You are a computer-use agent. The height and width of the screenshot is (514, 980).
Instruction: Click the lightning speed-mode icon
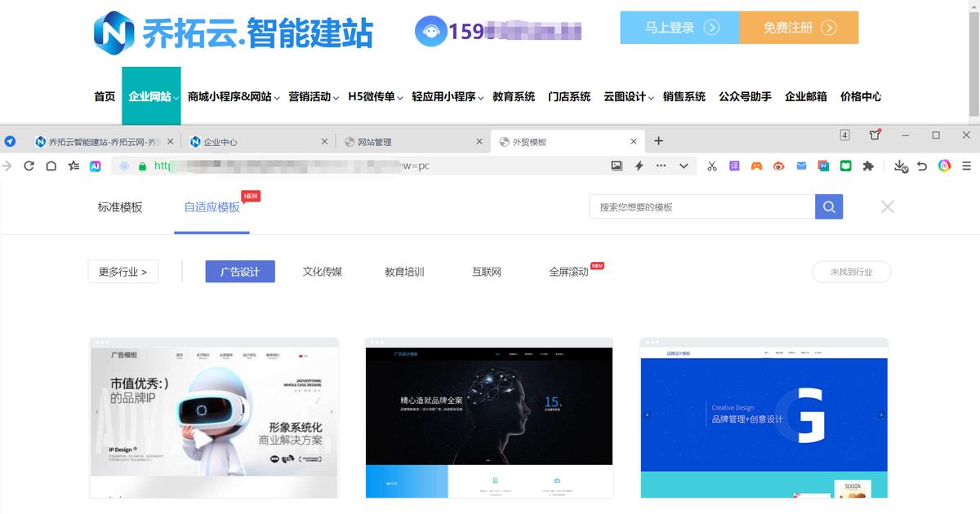click(639, 166)
